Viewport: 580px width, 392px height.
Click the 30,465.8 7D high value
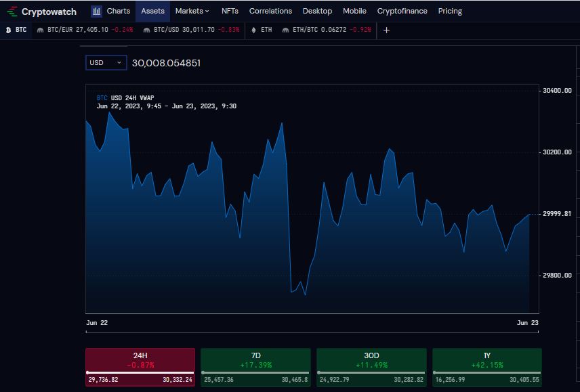(295, 379)
